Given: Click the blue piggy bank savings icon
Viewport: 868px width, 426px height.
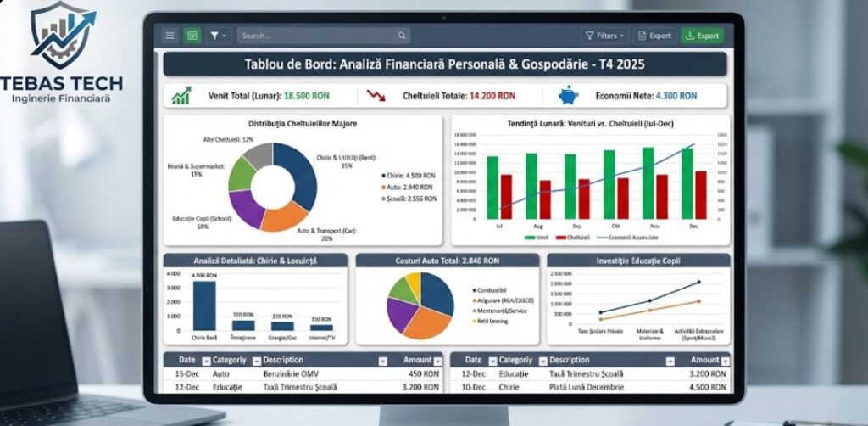Looking at the screenshot, I should point(569,95).
